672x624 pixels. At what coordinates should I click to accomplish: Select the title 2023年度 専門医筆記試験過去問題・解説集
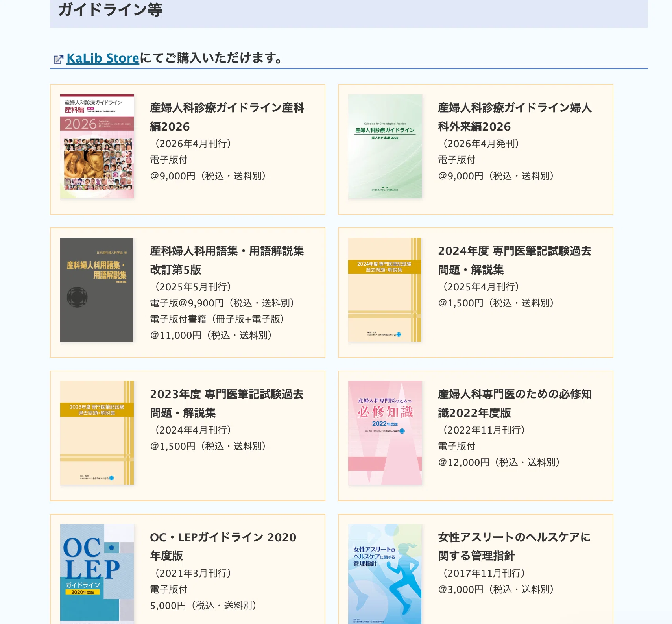(227, 403)
